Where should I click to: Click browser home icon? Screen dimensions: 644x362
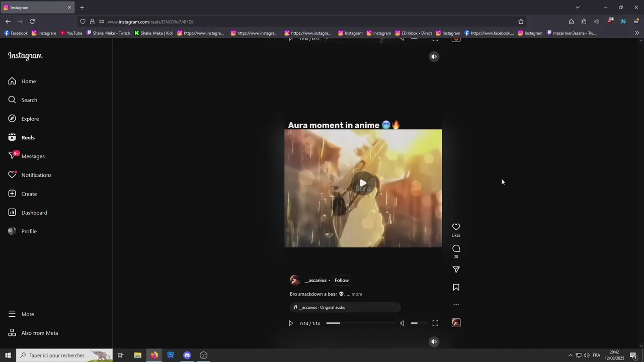(x=571, y=22)
